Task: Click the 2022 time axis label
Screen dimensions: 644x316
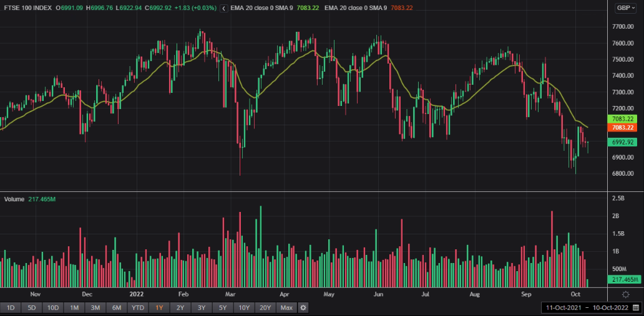Action: (x=137, y=294)
